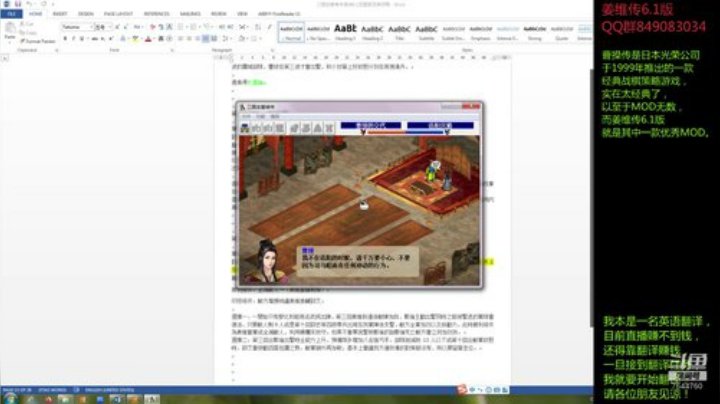Click the Word icon in the taskbar

coord(117,399)
